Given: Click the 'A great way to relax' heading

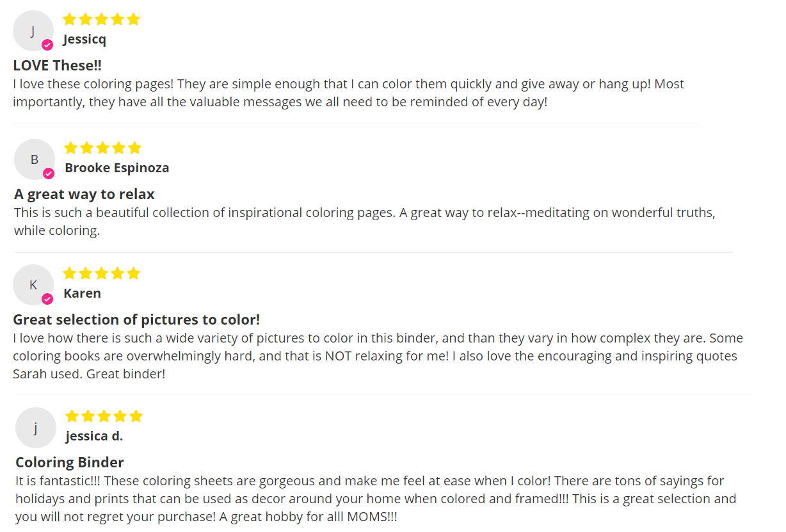Looking at the screenshot, I should 84,194.
